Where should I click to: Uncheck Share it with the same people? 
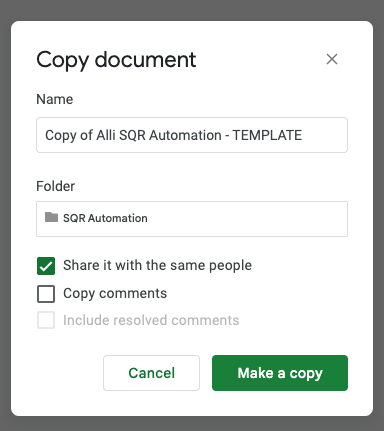pyautogui.click(x=46, y=266)
